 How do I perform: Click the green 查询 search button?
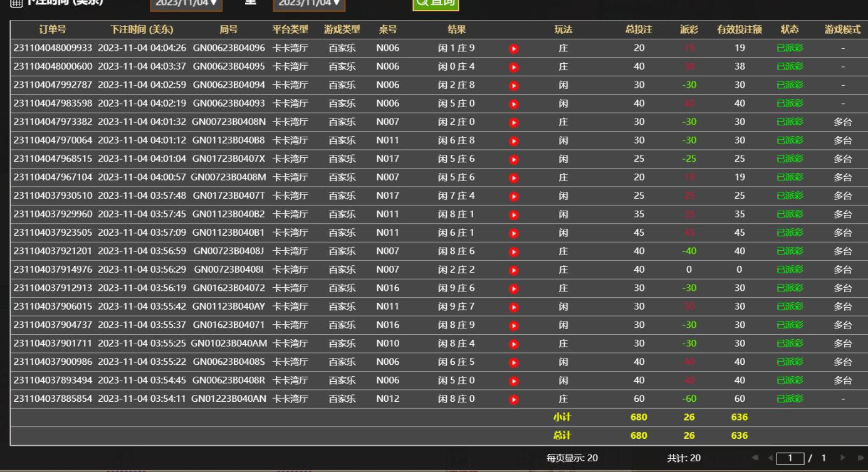436,3
